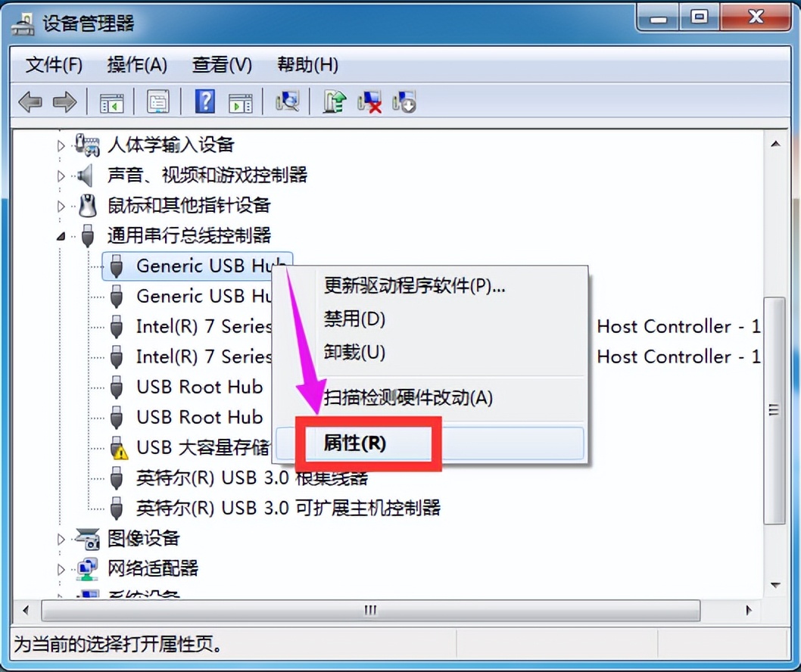Screen dimensions: 801x672
Task: Click the Properties sheet toolbar icon
Action: (157, 101)
